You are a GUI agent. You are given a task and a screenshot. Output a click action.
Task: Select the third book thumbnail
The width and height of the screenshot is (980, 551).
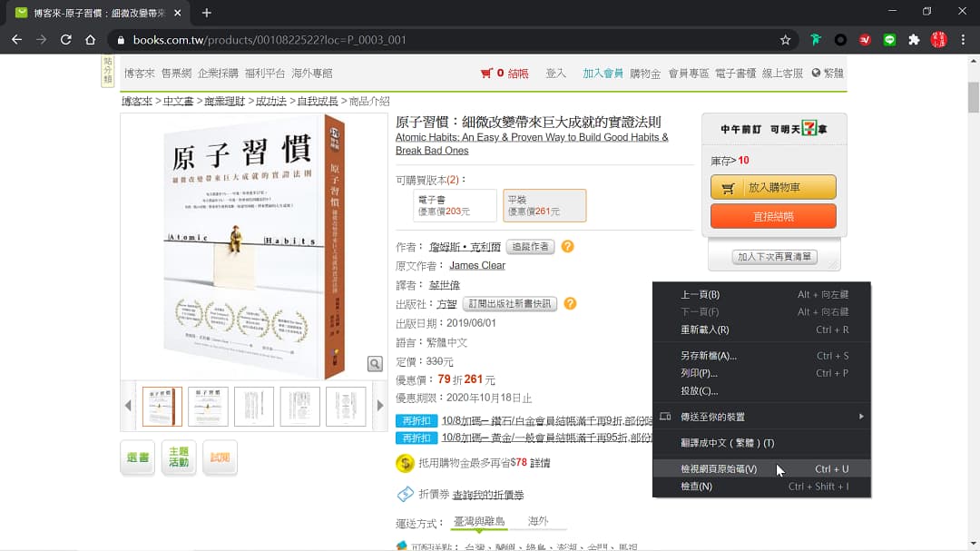point(254,407)
